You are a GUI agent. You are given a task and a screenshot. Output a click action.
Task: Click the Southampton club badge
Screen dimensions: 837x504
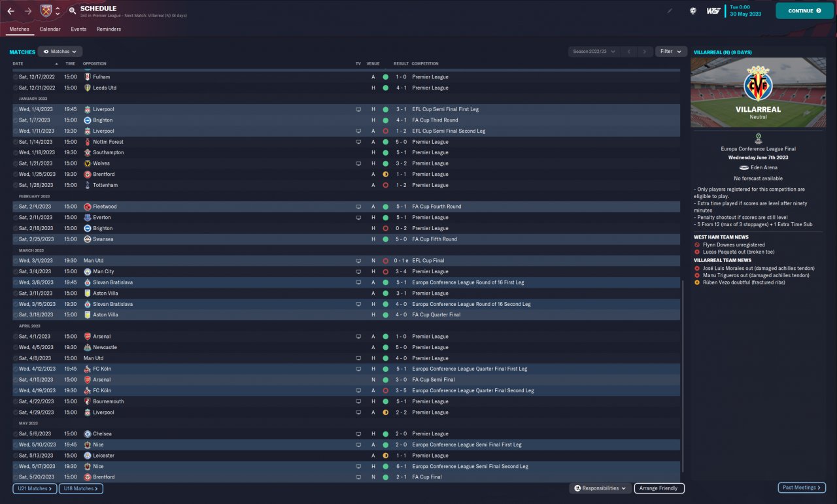point(87,152)
